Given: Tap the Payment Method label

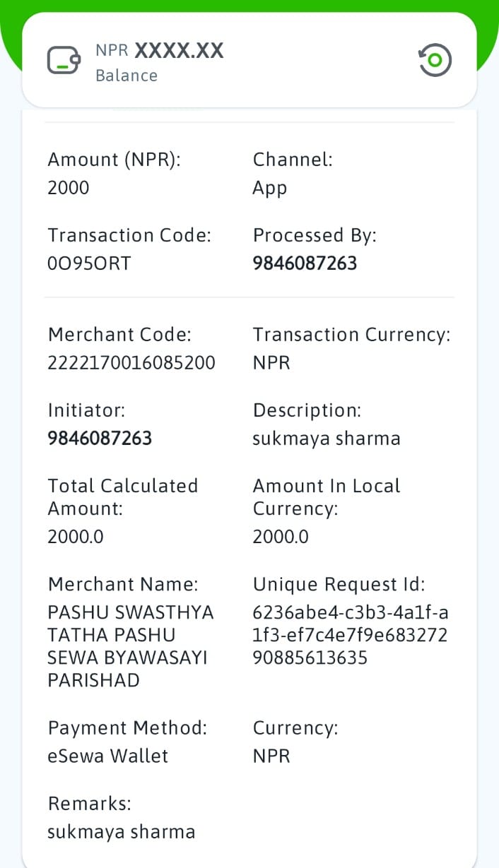Looking at the screenshot, I should pyautogui.click(x=127, y=728).
